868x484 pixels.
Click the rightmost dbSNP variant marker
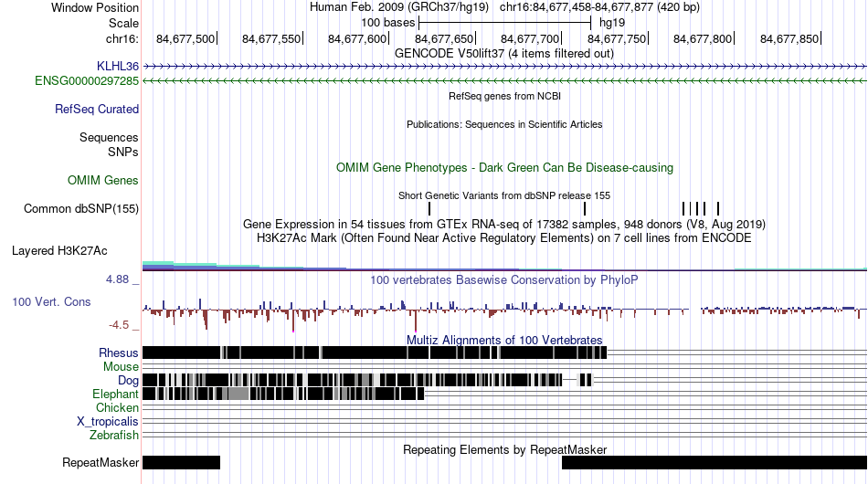(718, 208)
